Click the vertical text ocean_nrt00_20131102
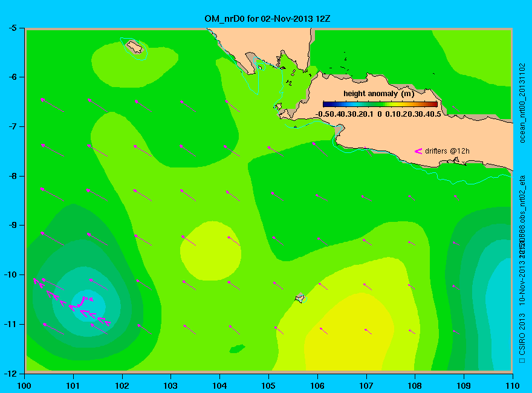The image size is (532, 393). click(522, 103)
